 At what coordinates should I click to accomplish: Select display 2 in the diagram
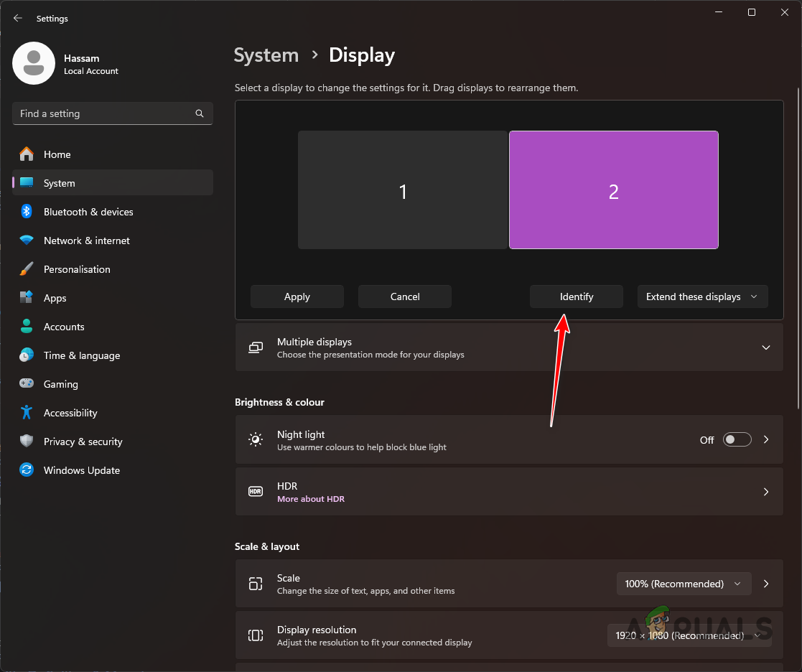pyautogui.click(x=613, y=190)
